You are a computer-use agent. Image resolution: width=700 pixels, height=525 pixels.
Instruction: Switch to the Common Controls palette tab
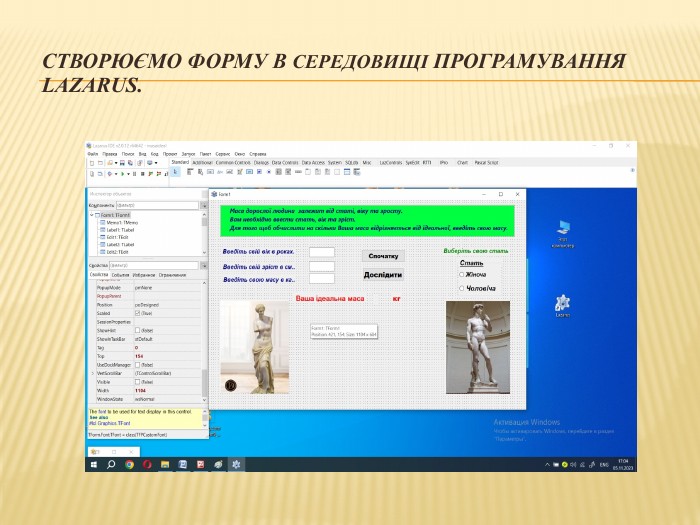point(233,162)
